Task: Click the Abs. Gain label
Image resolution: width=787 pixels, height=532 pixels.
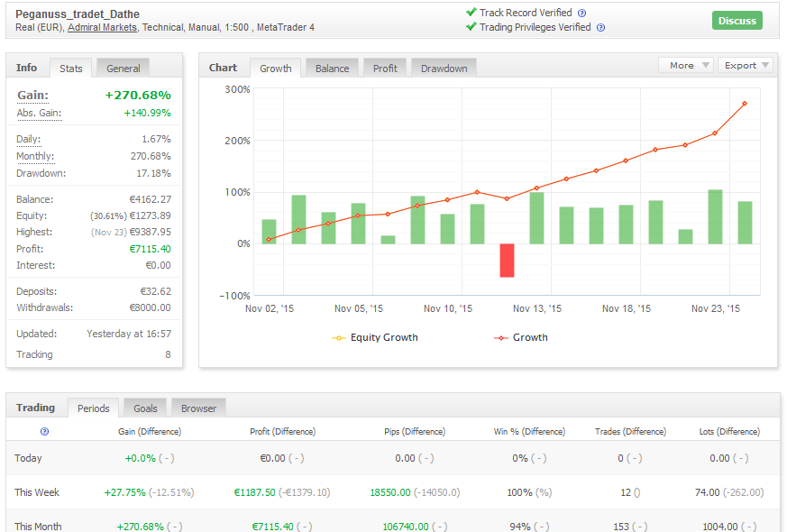Action: [x=41, y=114]
